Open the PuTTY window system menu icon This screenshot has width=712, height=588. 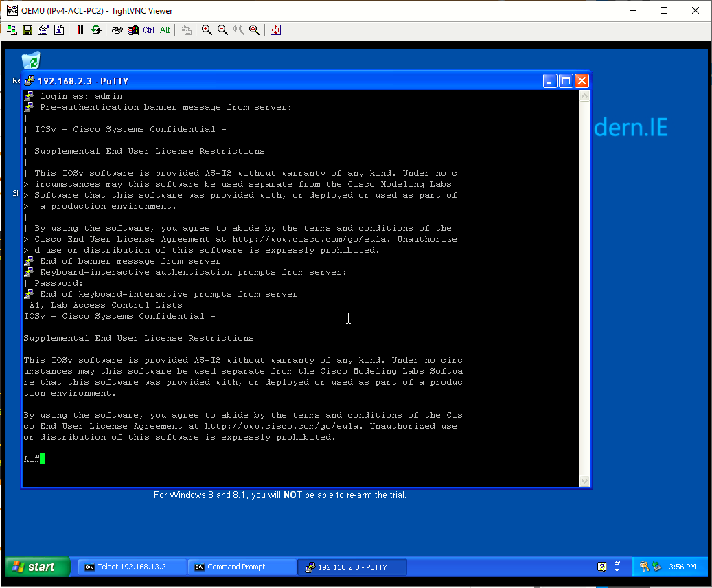click(30, 81)
